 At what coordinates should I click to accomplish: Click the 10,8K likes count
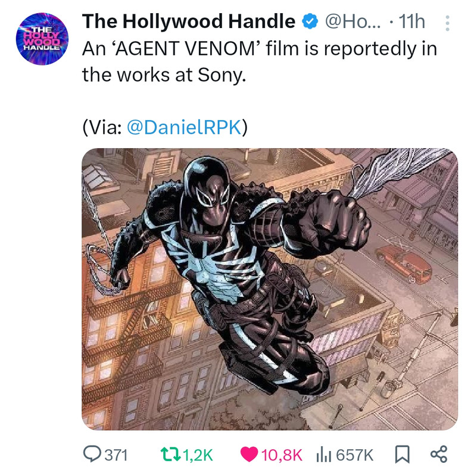coord(282,455)
